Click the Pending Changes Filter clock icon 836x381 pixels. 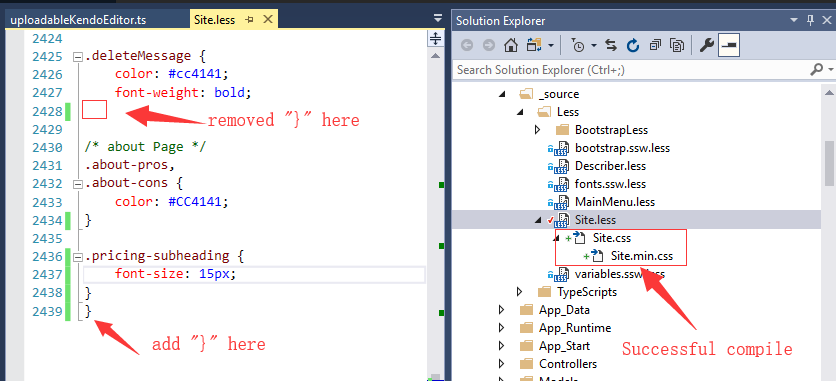[x=577, y=46]
